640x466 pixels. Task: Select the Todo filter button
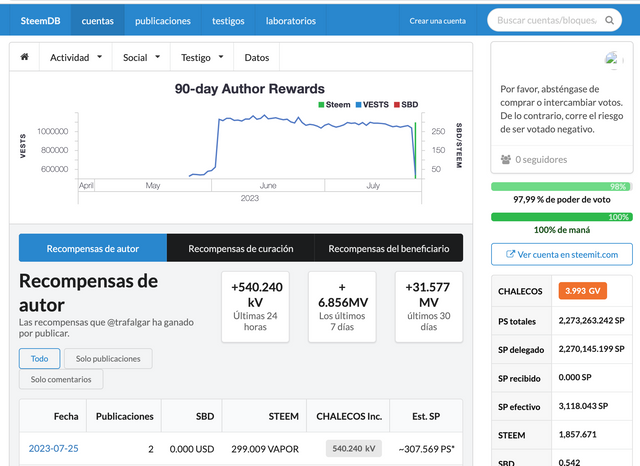point(40,359)
